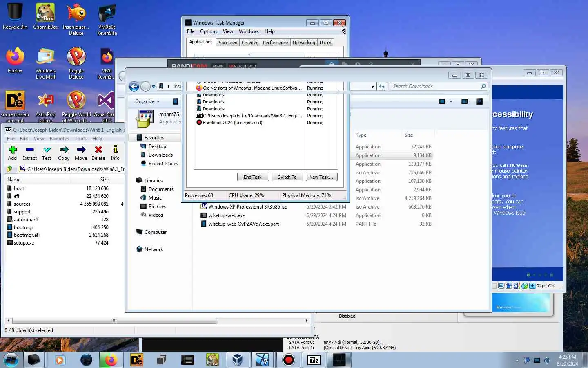Open the view options dropdown arrow in Explorer
Image resolution: width=588 pixels, height=368 pixels.
(x=451, y=101)
